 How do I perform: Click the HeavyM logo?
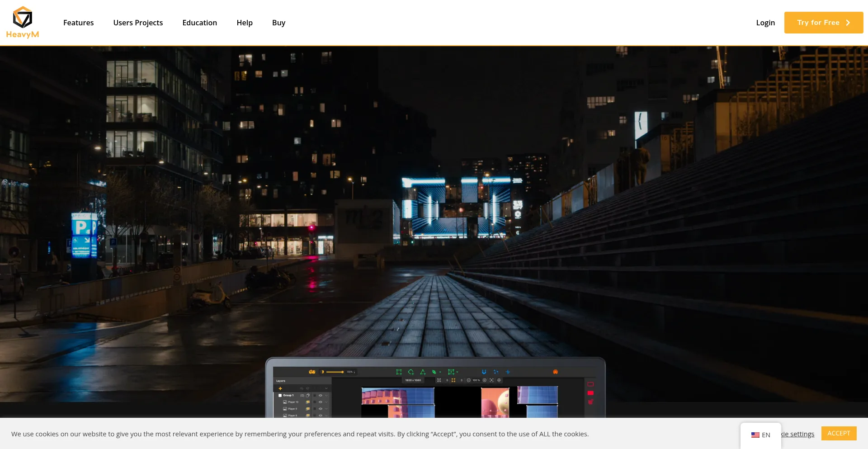point(23,23)
